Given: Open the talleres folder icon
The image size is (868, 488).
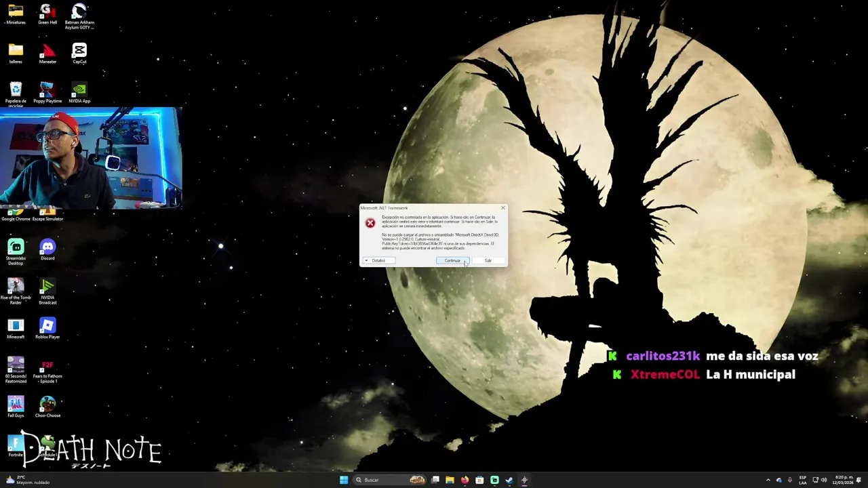Looking at the screenshot, I should pyautogui.click(x=16, y=54).
